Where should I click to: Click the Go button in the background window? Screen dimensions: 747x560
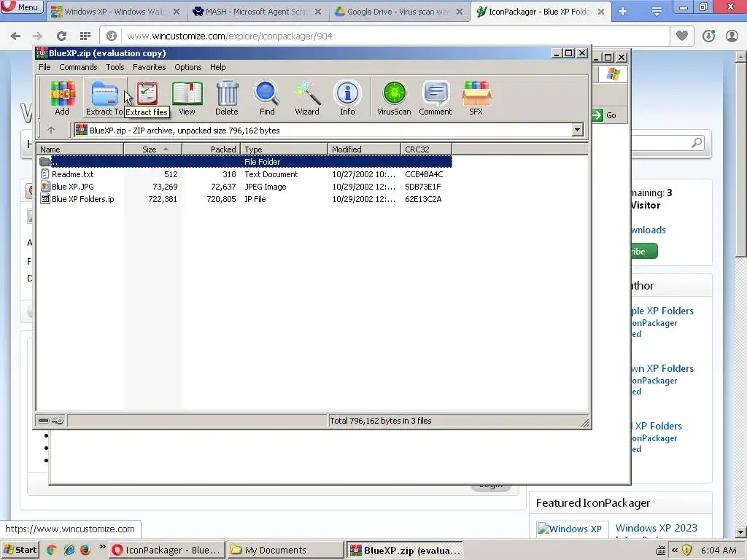tap(605, 114)
